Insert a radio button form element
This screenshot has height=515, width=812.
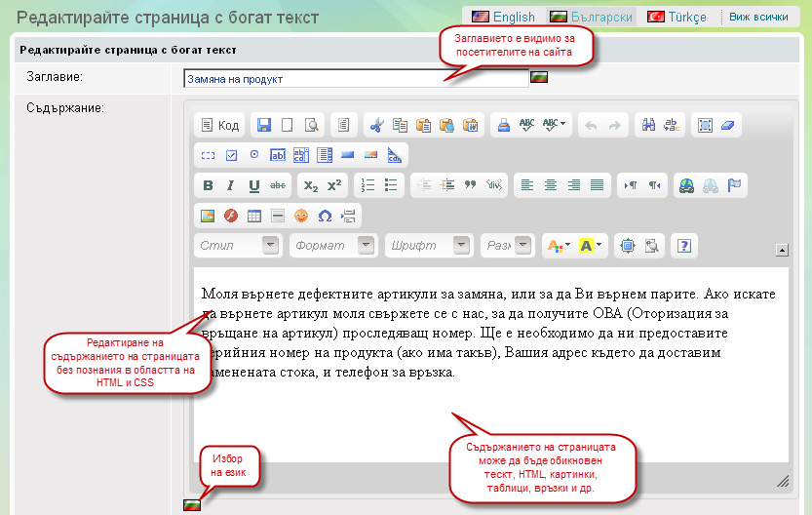coord(254,155)
